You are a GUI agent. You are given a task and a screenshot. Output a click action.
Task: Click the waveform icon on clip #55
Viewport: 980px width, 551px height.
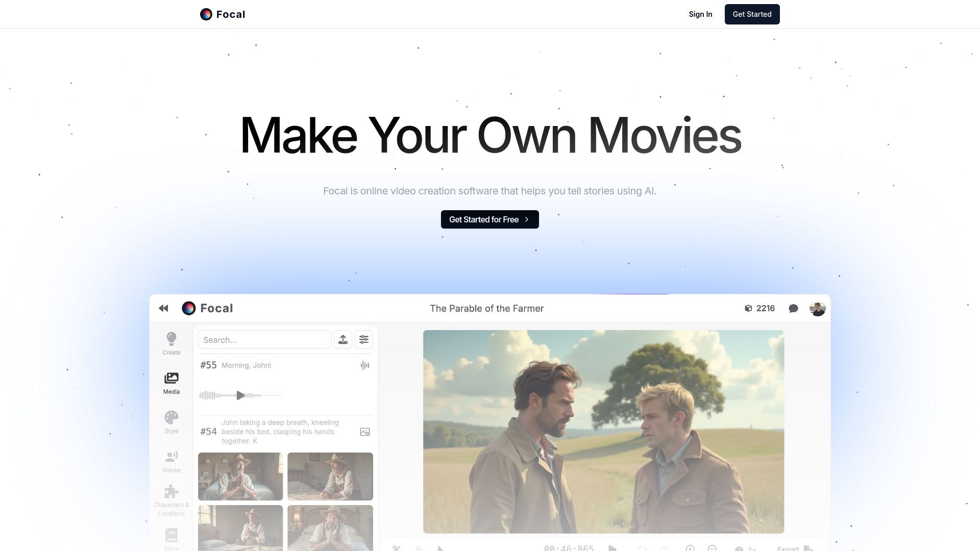(364, 365)
